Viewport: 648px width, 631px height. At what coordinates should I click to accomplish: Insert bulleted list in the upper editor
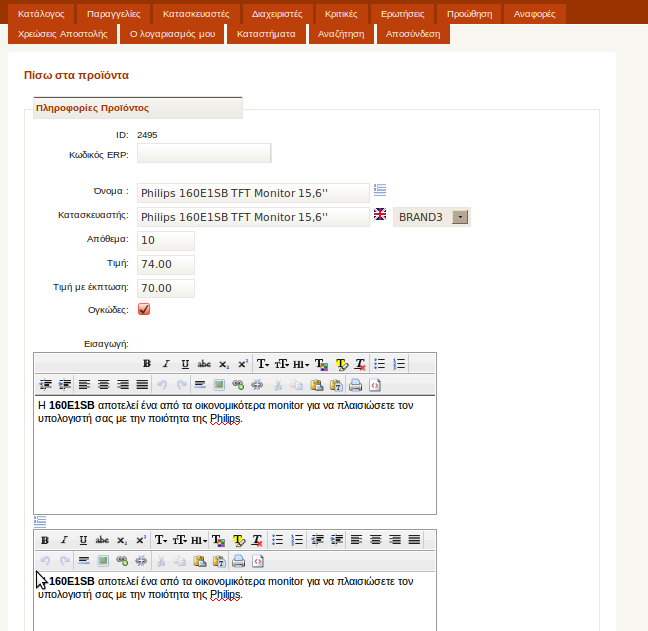coord(379,364)
